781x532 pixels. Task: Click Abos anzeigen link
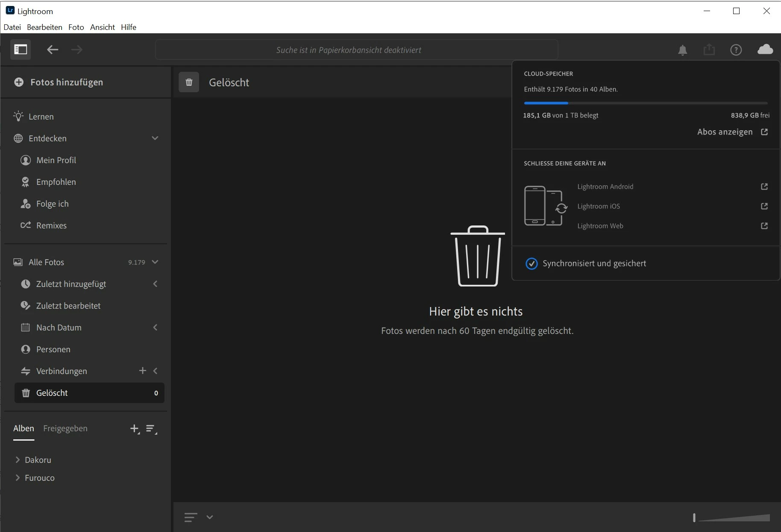[x=732, y=132]
